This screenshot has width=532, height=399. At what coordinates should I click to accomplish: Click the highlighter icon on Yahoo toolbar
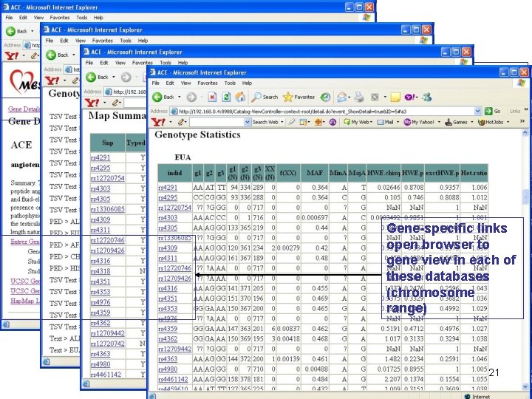coord(291,122)
